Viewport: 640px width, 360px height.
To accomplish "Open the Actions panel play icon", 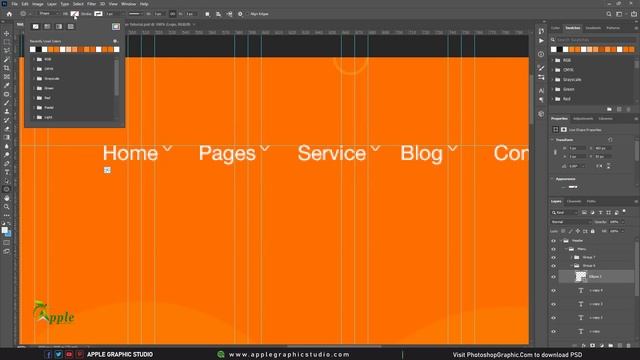I will (541, 41).
